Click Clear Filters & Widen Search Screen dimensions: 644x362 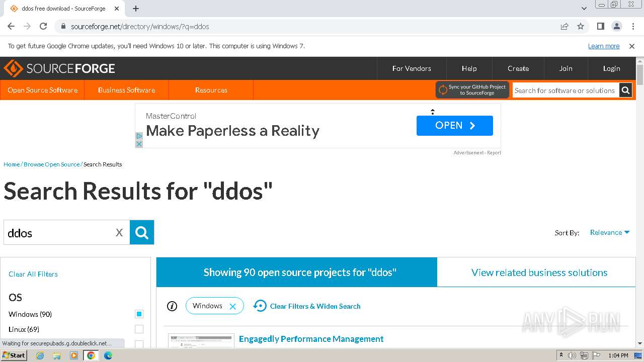tap(307, 306)
